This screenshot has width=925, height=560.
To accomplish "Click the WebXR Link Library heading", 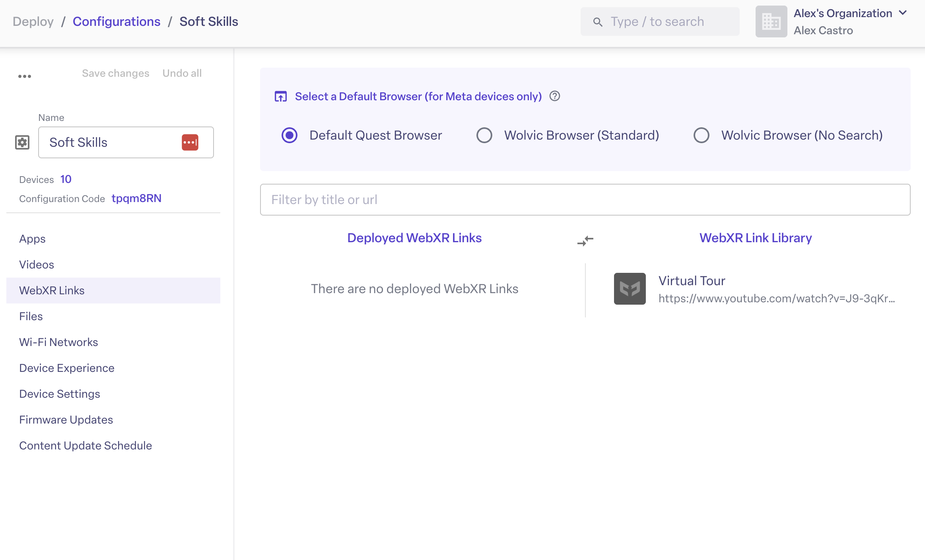I will coord(756,238).
